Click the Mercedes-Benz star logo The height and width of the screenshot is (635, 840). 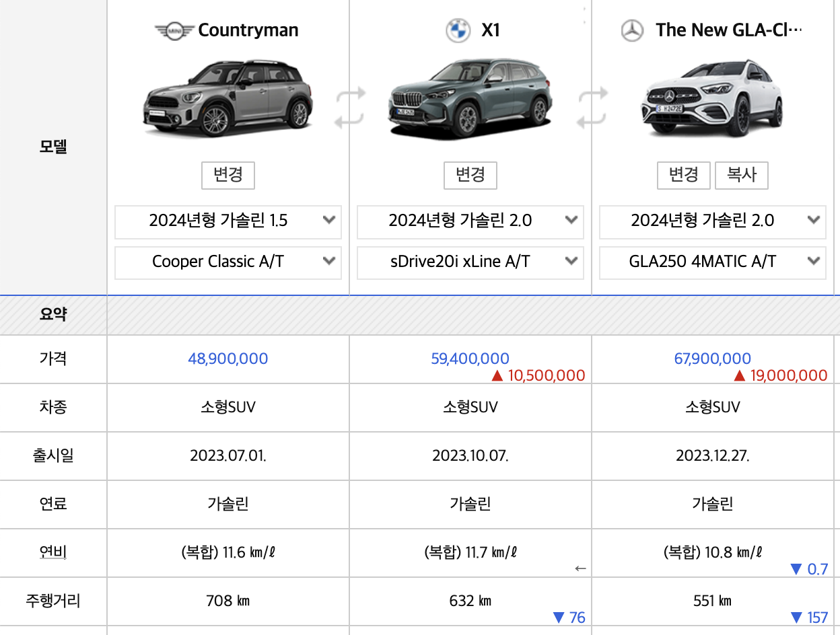tap(632, 30)
